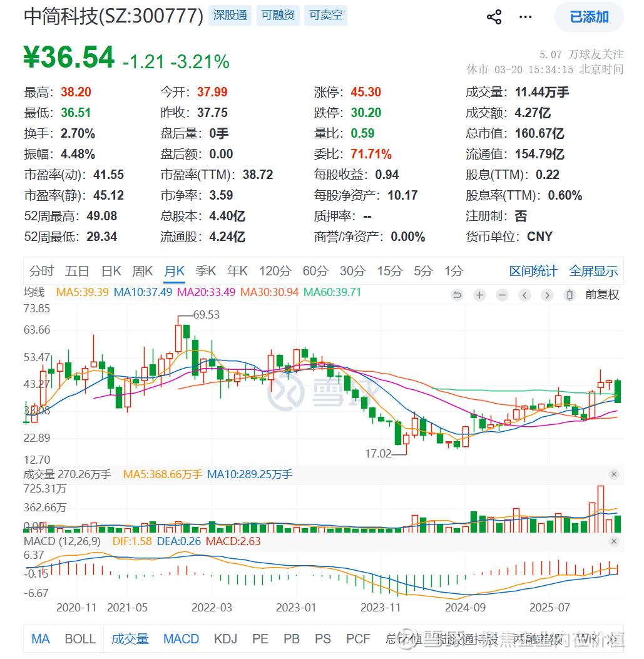Click the 17.02 low price marker
This screenshot has height=659, width=644.
tap(378, 454)
